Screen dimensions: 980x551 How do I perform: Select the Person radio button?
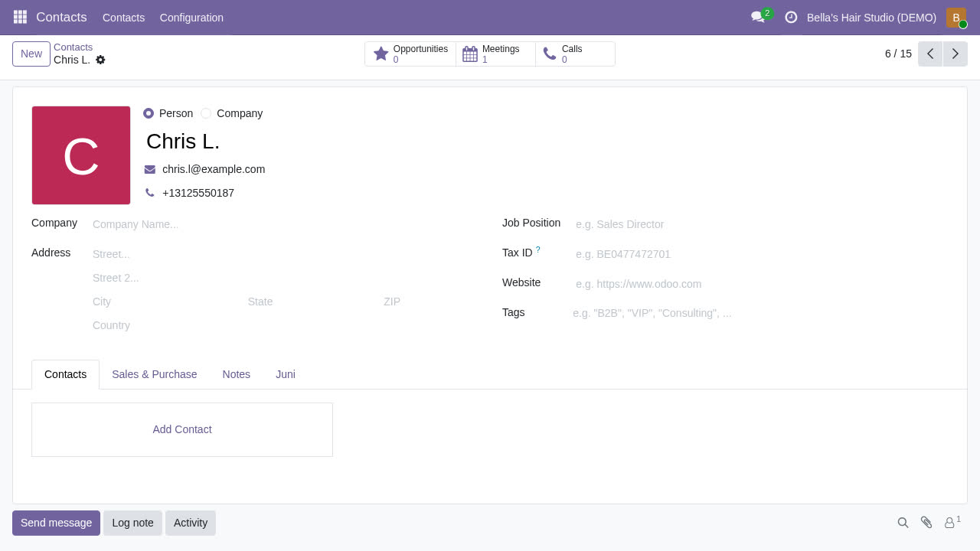[x=149, y=113]
